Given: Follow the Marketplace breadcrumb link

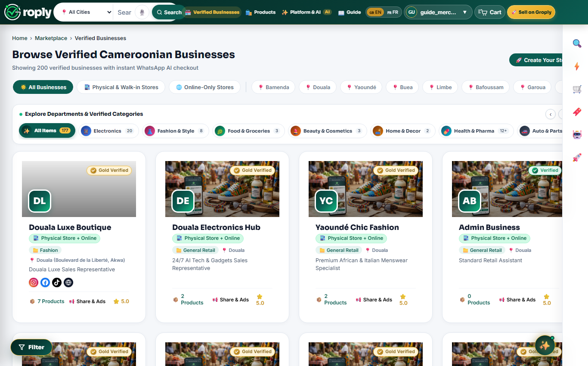Looking at the screenshot, I should click(x=51, y=38).
